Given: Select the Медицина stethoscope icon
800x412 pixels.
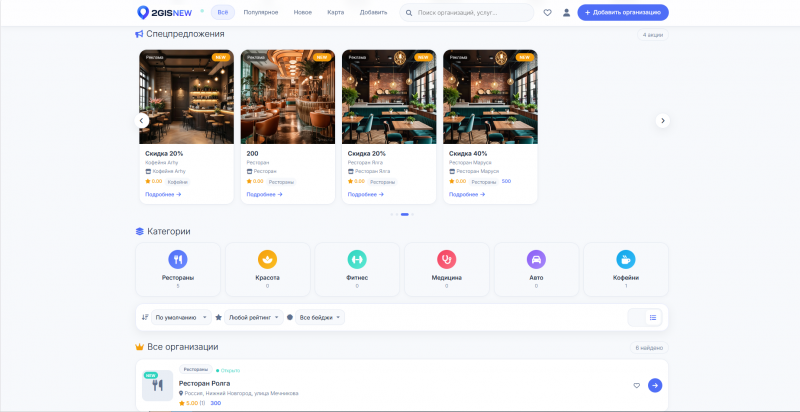Looking at the screenshot, I should [446, 259].
